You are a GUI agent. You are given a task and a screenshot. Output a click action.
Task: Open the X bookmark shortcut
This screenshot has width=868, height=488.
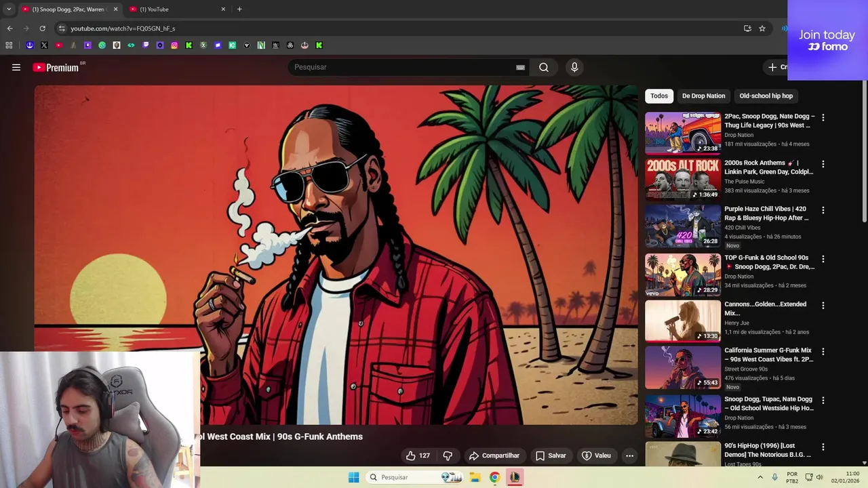tap(44, 45)
